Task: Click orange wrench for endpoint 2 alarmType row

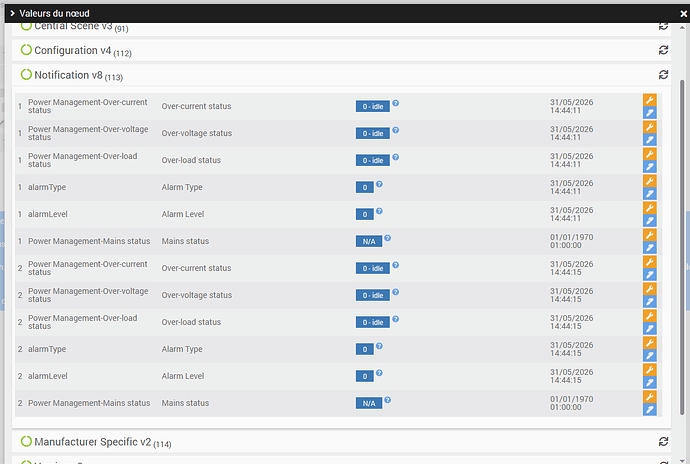Action: tap(650, 342)
